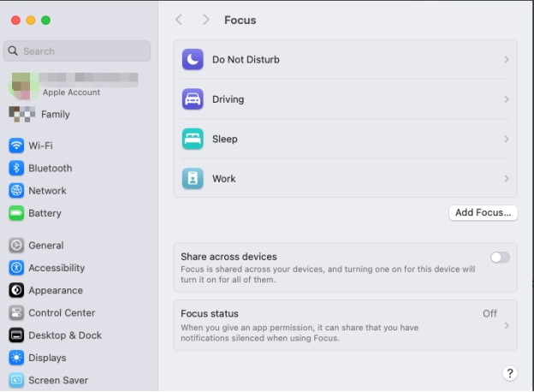Go back using the left arrow
Screen dimensions: 534x392
[x=179, y=20]
